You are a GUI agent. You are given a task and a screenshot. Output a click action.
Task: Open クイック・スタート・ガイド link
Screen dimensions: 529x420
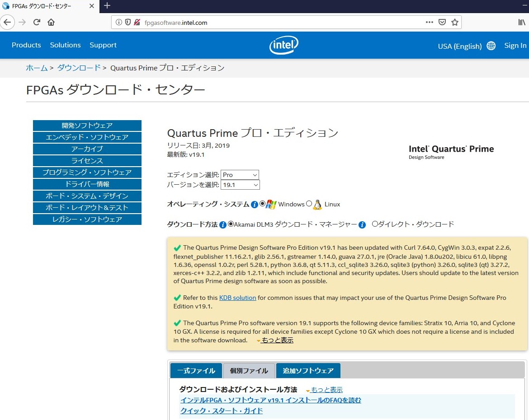click(x=222, y=411)
